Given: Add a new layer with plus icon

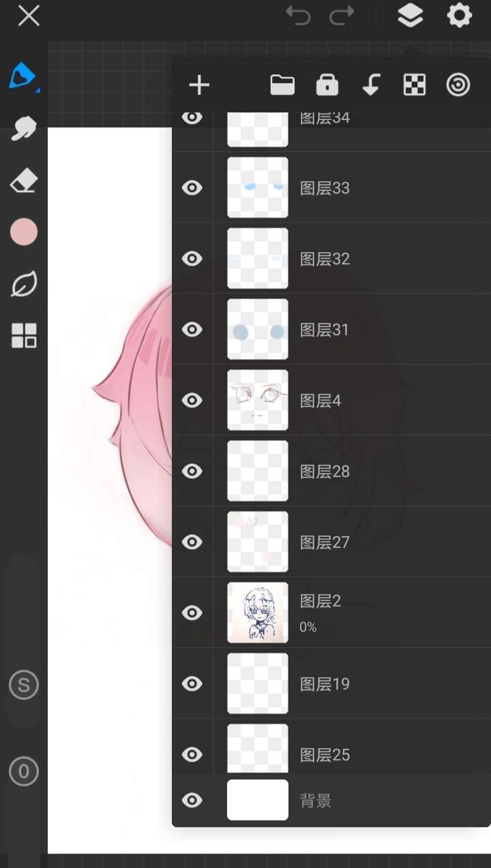Looking at the screenshot, I should click(199, 85).
